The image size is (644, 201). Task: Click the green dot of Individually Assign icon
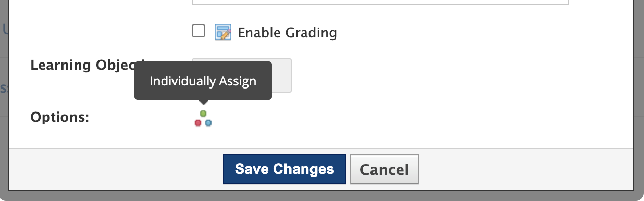(203, 113)
